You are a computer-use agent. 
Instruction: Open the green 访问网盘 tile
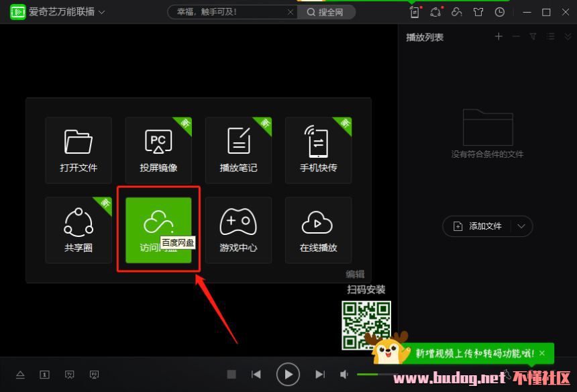(x=158, y=230)
